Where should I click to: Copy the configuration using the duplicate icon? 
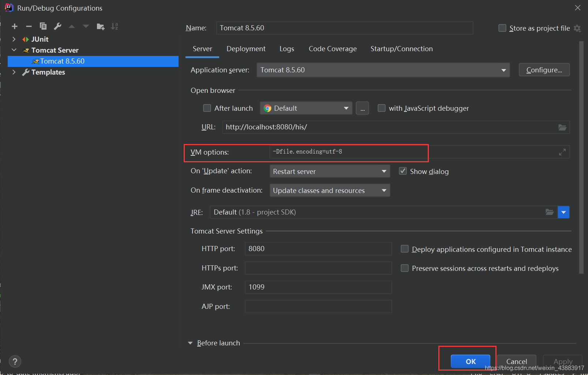pos(43,26)
